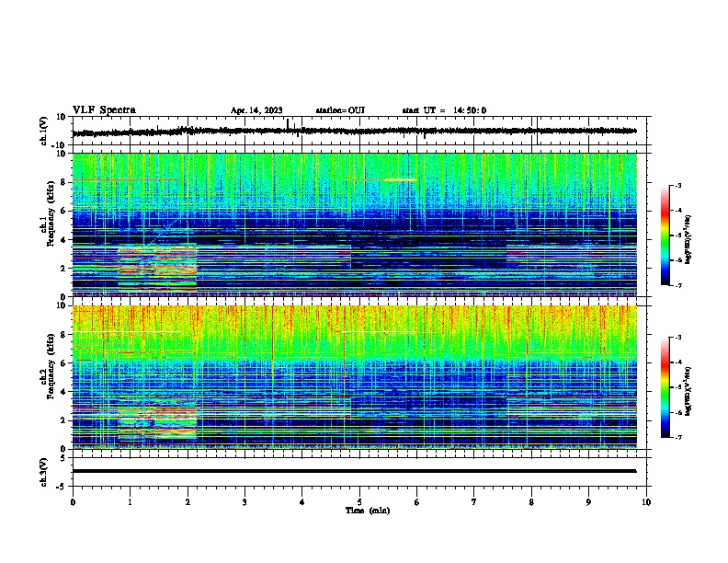Click the sharp spike near 3.7 min in ch.1 waveform
Image resolution: width=728 pixels, height=563 pixels.
coord(288,123)
